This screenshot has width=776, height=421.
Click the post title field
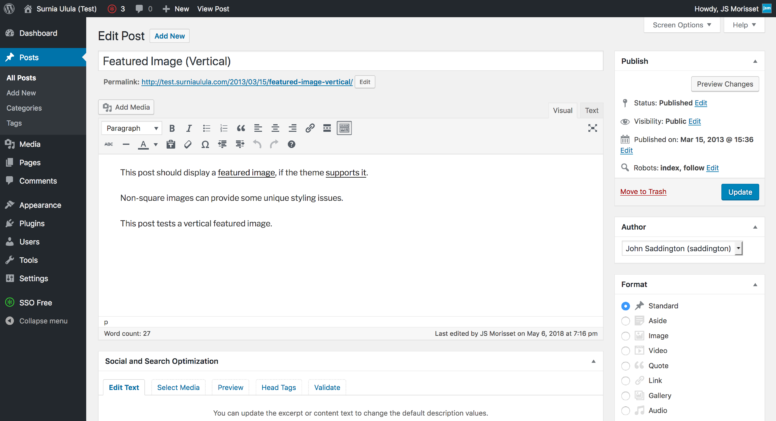pos(350,61)
